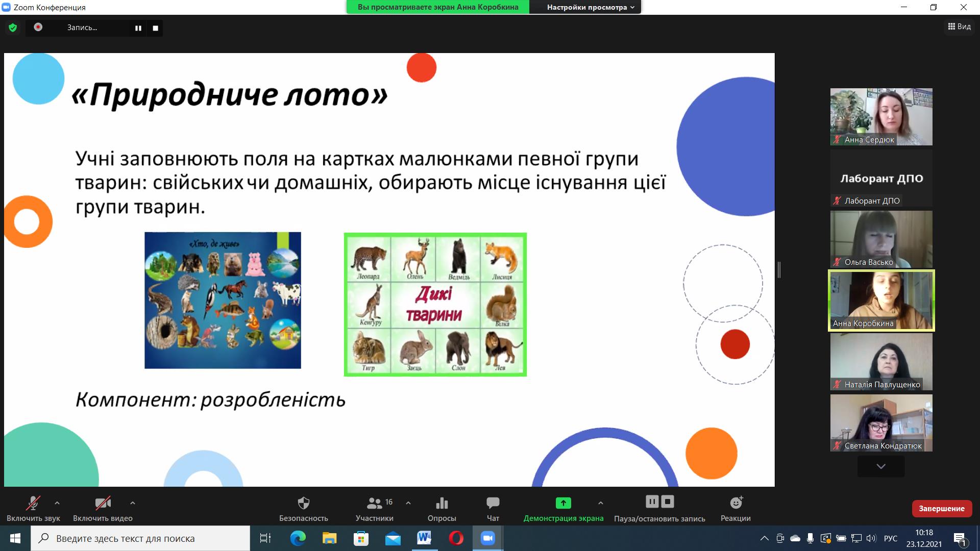Open Безопасность security options

(x=304, y=509)
